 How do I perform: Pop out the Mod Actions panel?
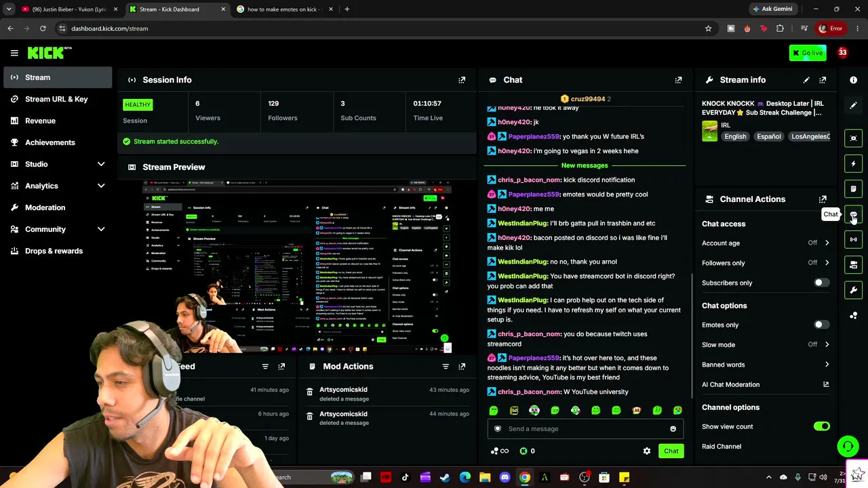[x=462, y=367]
